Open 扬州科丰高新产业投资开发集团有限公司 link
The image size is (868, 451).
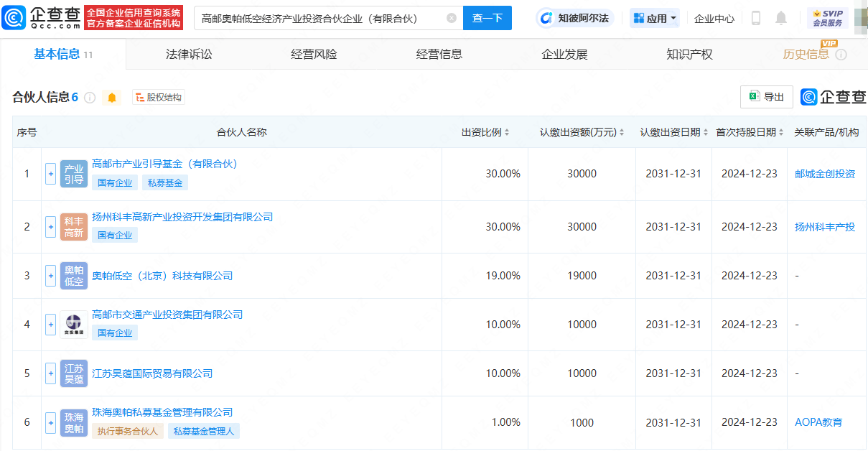[182, 217]
